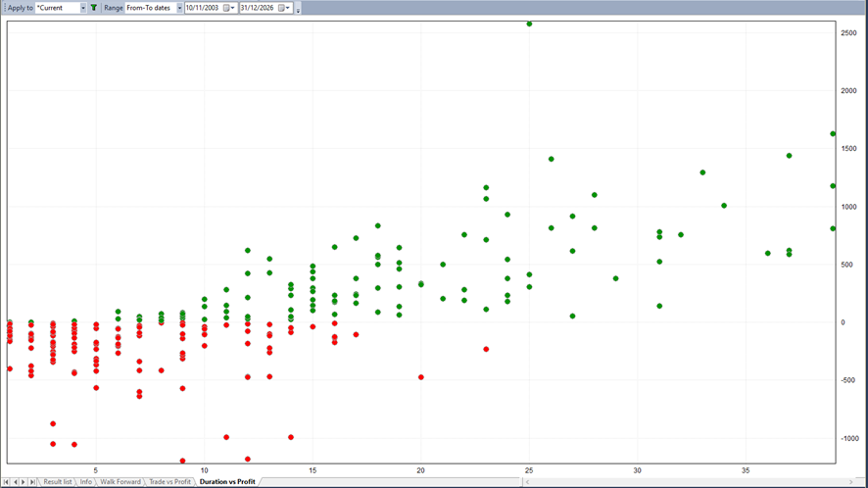Viewport: 868px width, 488px height.
Task: Switch to the Trade vs Profit tab
Action: coord(169,482)
